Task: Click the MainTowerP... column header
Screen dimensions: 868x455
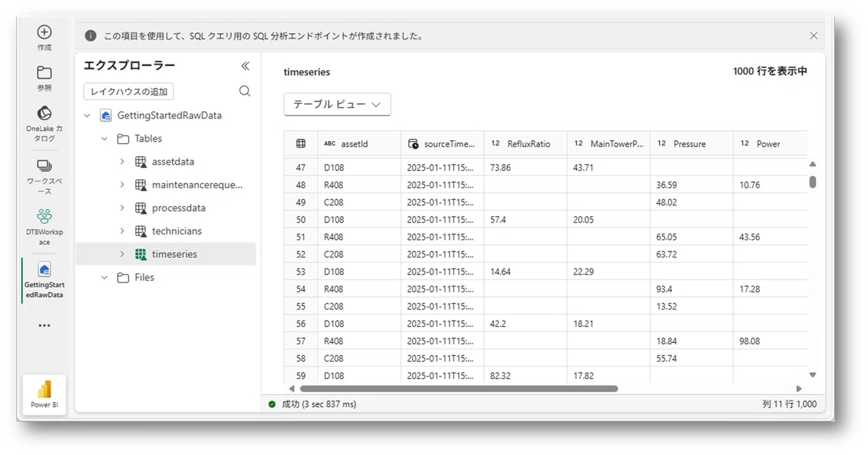Action: pos(608,143)
